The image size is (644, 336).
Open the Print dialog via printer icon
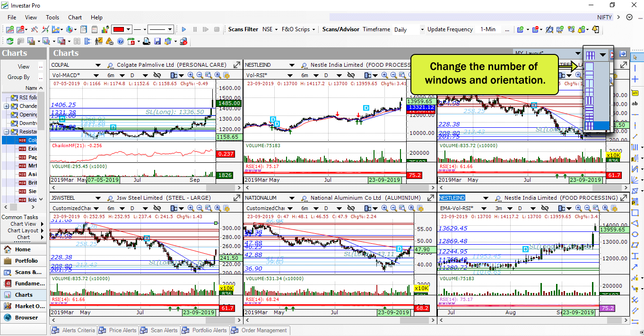click(147, 41)
